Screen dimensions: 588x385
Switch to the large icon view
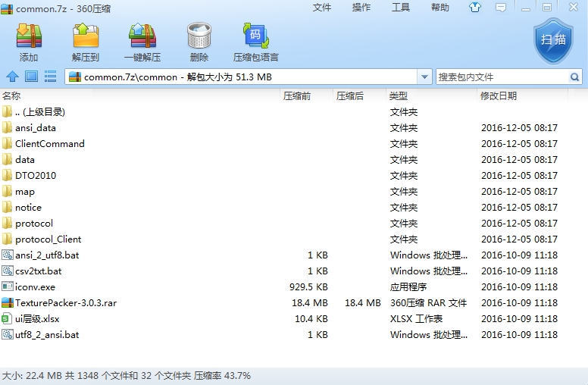point(31,77)
